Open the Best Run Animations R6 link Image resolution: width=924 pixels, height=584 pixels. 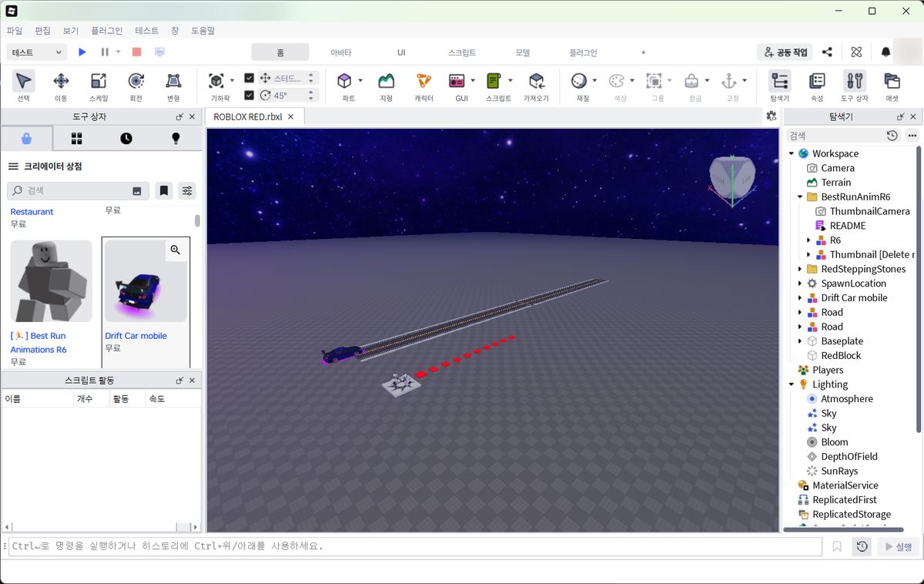click(x=38, y=343)
